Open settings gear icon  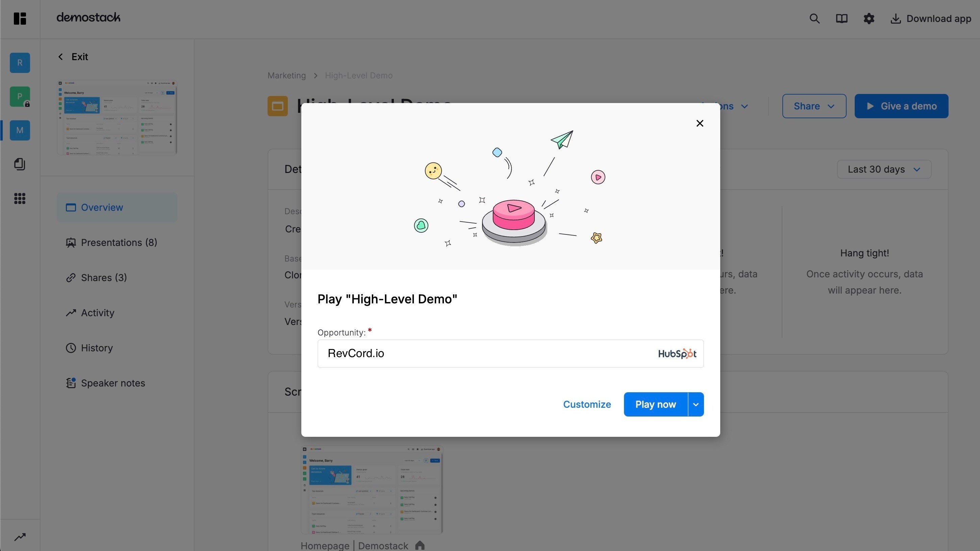(869, 19)
